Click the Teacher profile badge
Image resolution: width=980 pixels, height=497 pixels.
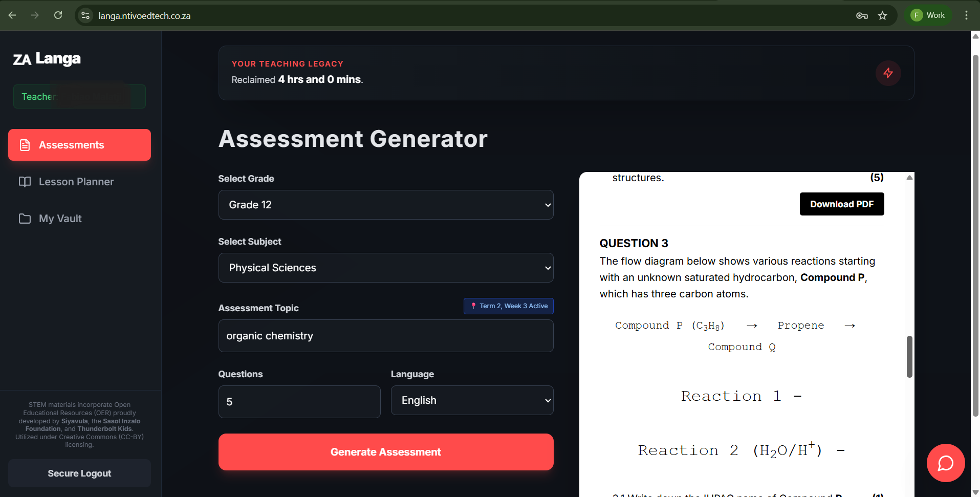click(79, 96)
